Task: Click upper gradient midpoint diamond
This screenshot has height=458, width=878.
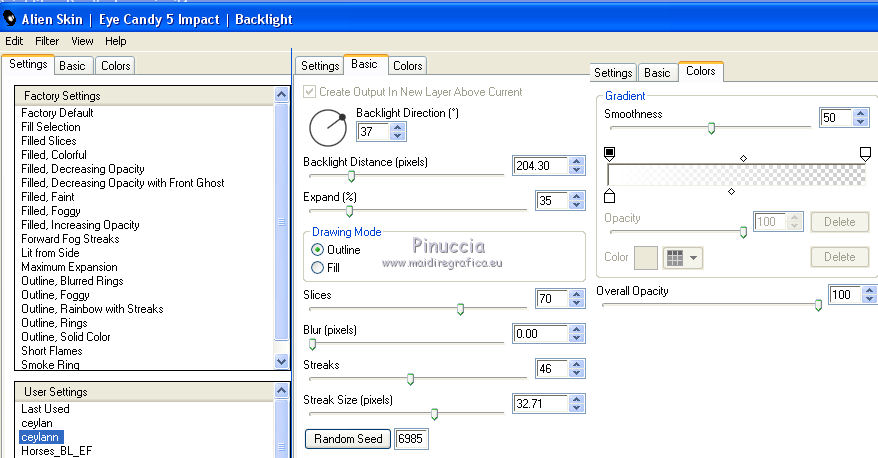Action: tap(743, 158)
